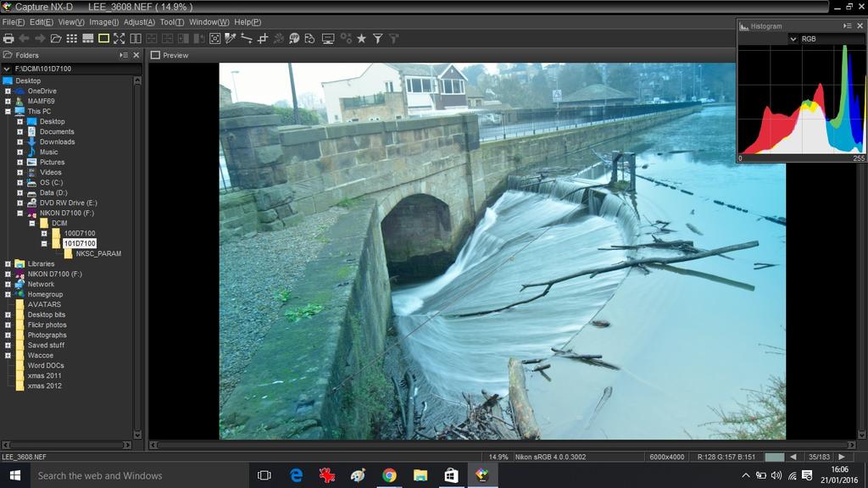Open the Image menu
The width and height of the screenshot is (868, 488).
[x=103, y=22]
